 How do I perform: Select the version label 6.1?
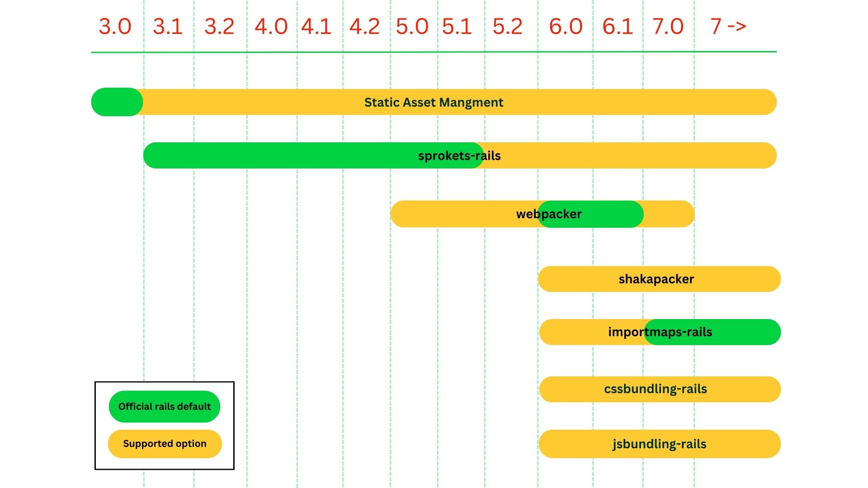[618, 26]
